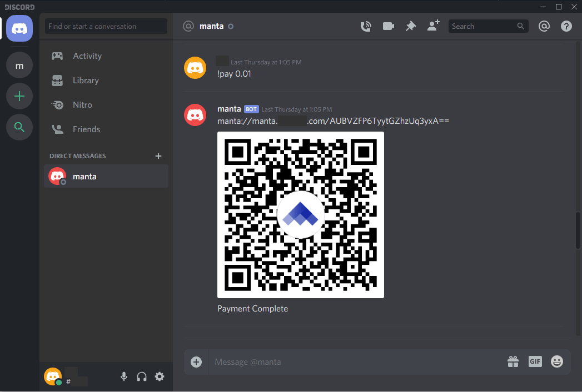Close the Discord window
The width and height of the screenshot is (582, 392).
click(x=574, y=7)
